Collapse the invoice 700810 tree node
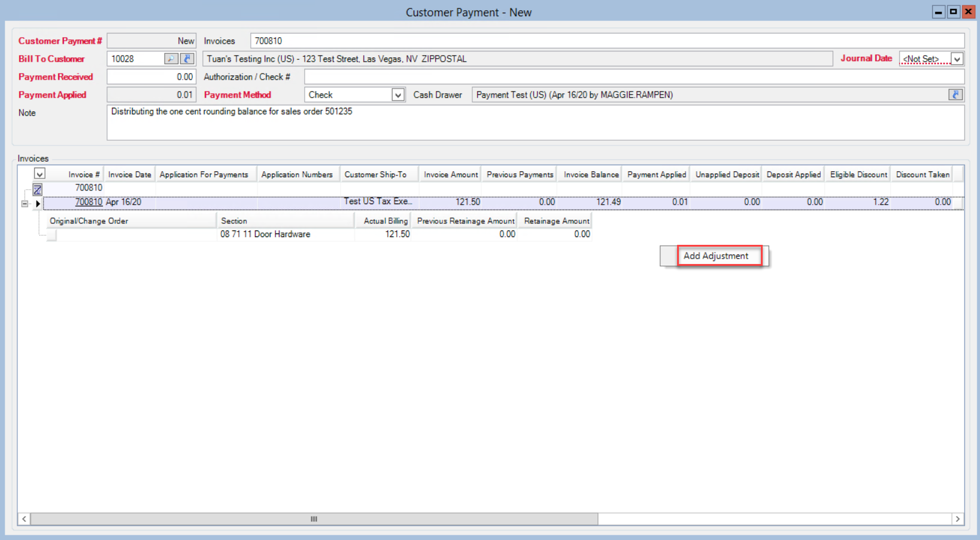 pyautogui.click(x=25, y=204)
